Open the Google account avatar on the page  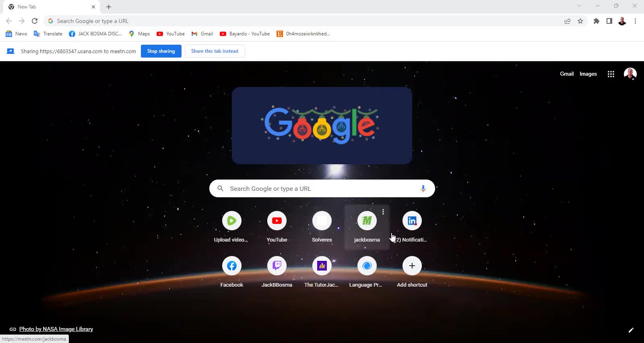tap(630, 74)
